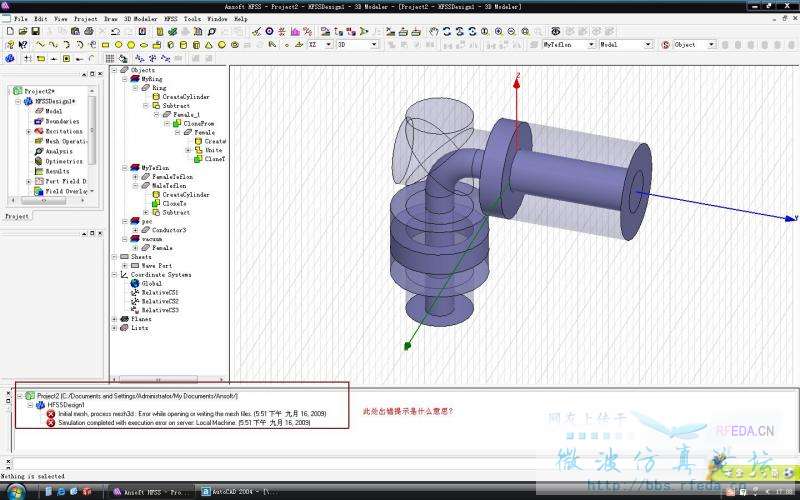Click the grid settings icon
Screen dimensions: 800x500
[109, 59]
